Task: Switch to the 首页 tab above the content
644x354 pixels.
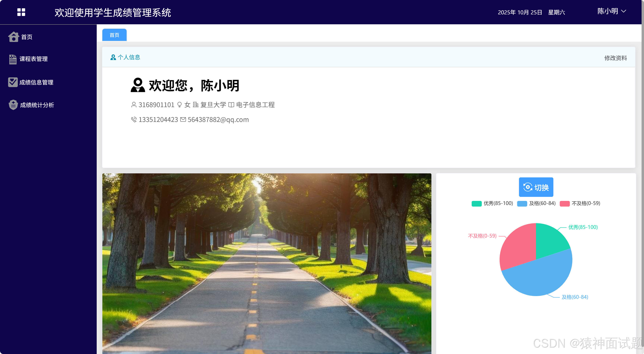Action: point(114,35)
